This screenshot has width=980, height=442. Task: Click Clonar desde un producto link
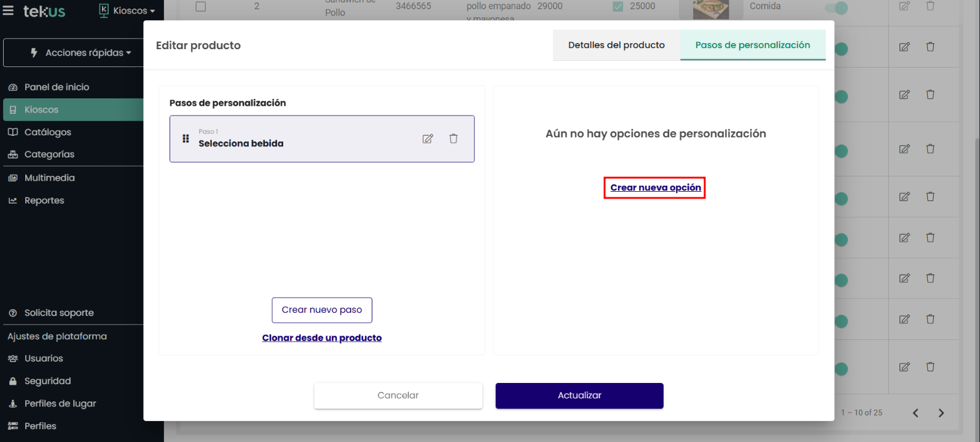click(322, 337)
